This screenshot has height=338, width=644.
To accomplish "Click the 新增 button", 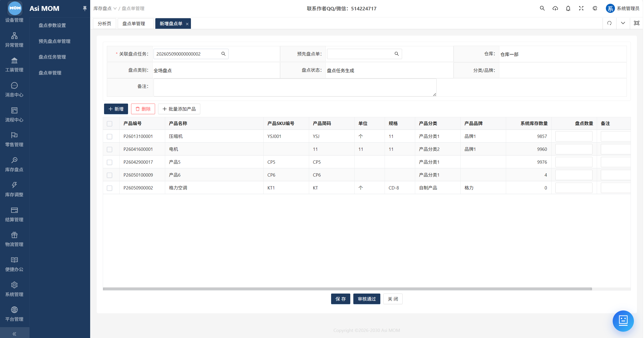I will click(116, 109).
